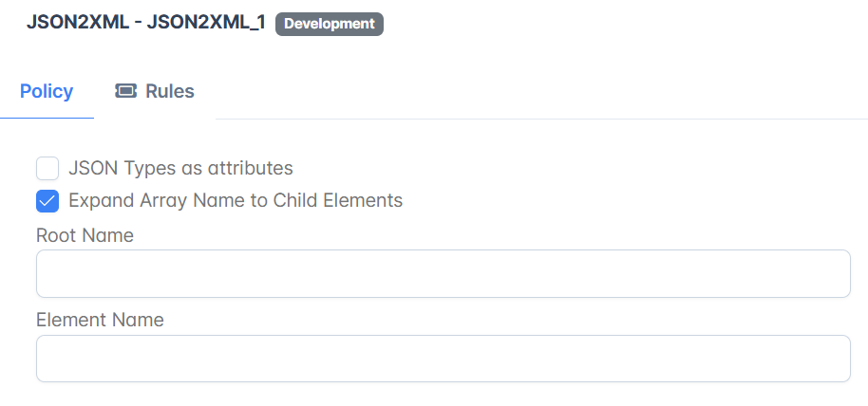Toggle via 'Expand Array Name to Child Elements' label
Viewport: 868px width, 406px height.
pos(236,200)
